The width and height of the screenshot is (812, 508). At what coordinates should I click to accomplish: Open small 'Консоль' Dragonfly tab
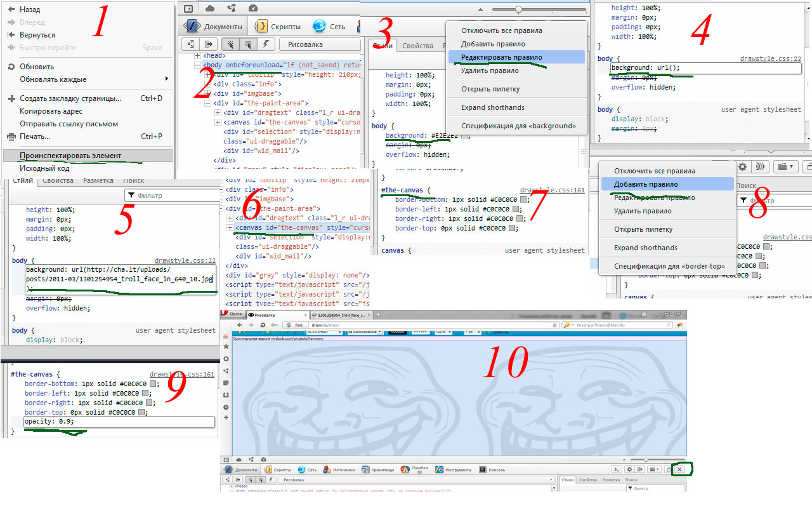[492, 470]
